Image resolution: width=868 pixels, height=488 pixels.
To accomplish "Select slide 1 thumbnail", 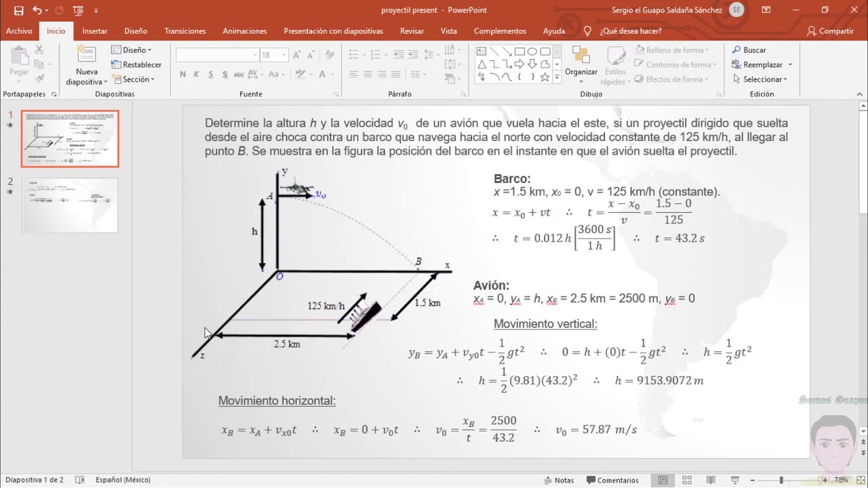I will click(x=70, y=138).
